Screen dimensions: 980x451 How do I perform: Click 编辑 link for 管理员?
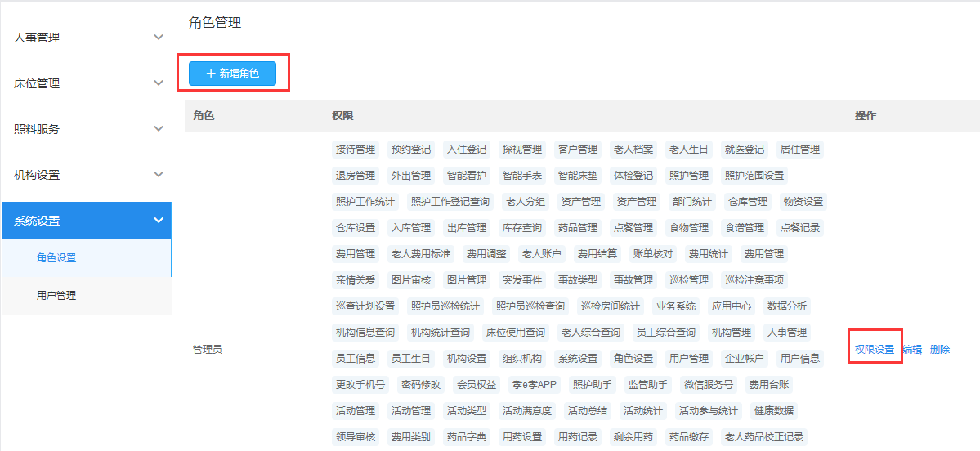pos(912,350)
